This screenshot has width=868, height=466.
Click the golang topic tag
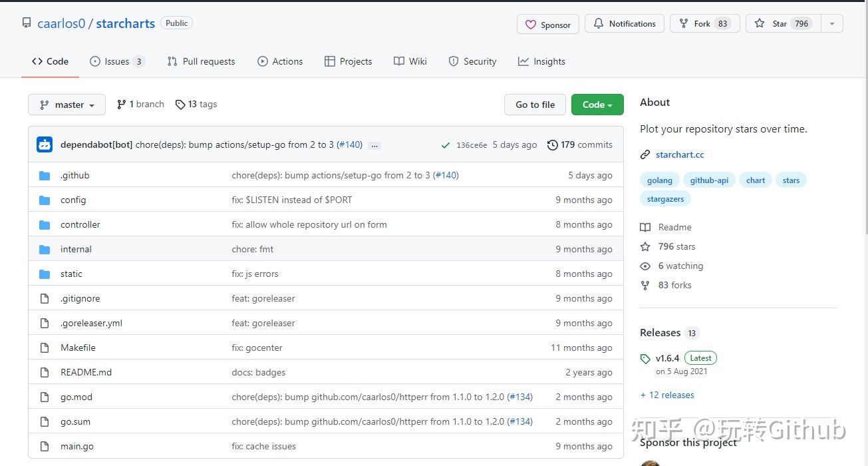[660, 180]
